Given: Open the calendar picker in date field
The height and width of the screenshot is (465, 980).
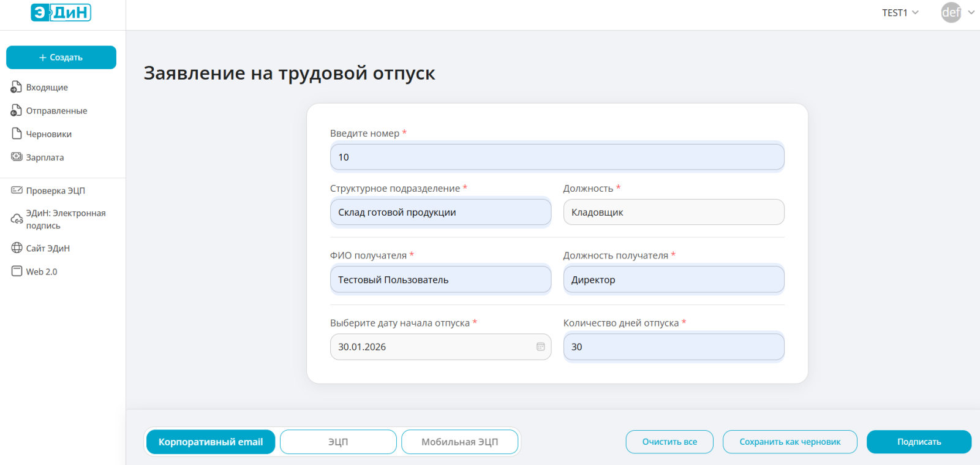Looking at the screenshot, I should point(540,347).
